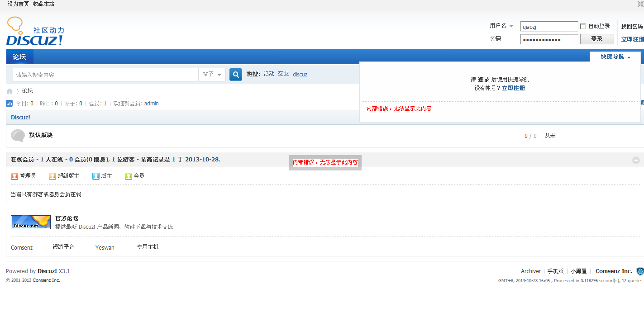This screenshot has width=644, height=326.
Task: Click the blue magnifier search button
Action: click(236, 75)
